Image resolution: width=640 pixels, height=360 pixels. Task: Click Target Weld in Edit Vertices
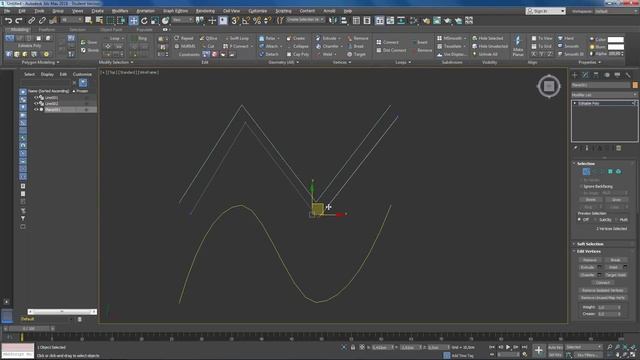click(x=616, y=275)
